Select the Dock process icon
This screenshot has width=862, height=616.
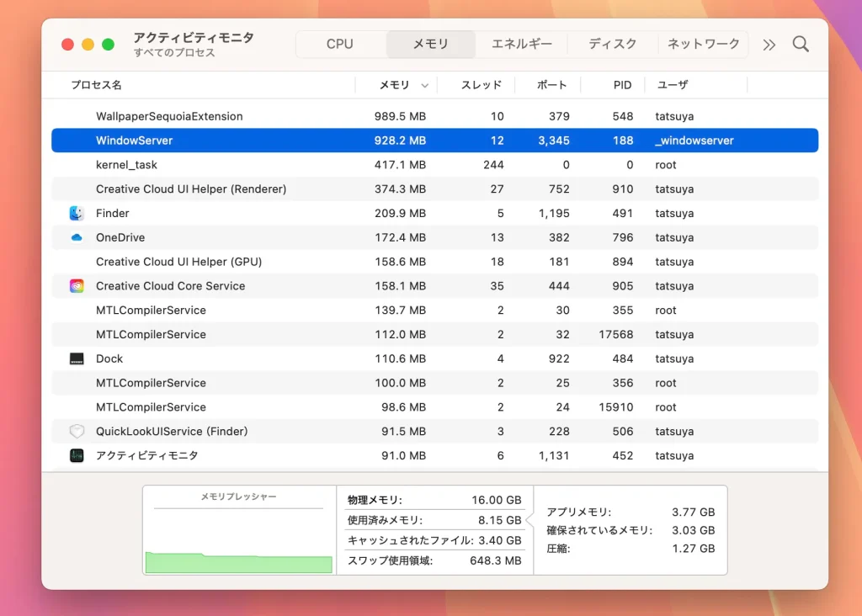(x=76, y=358)
